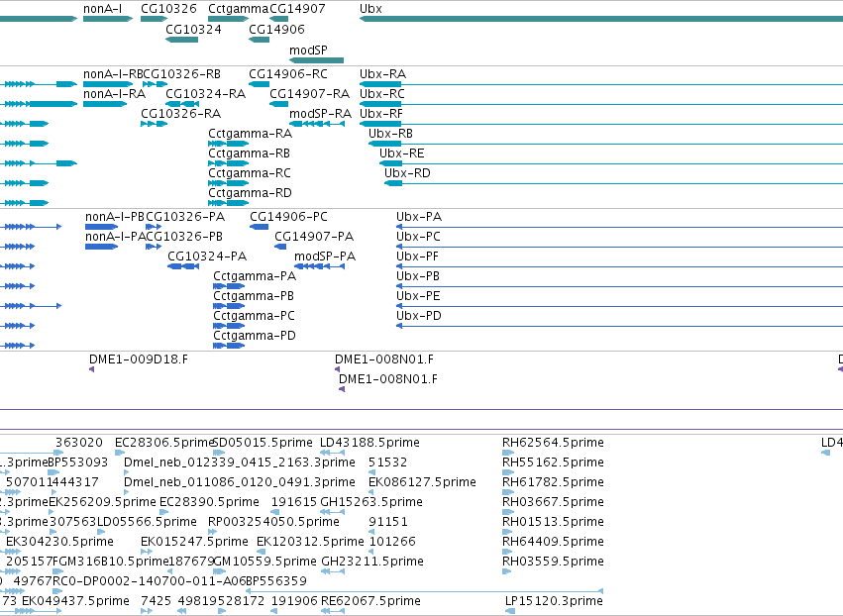Click the SD05015.5prime EST label
This screenshot has height=616, width=843.
tap(263, 443)
